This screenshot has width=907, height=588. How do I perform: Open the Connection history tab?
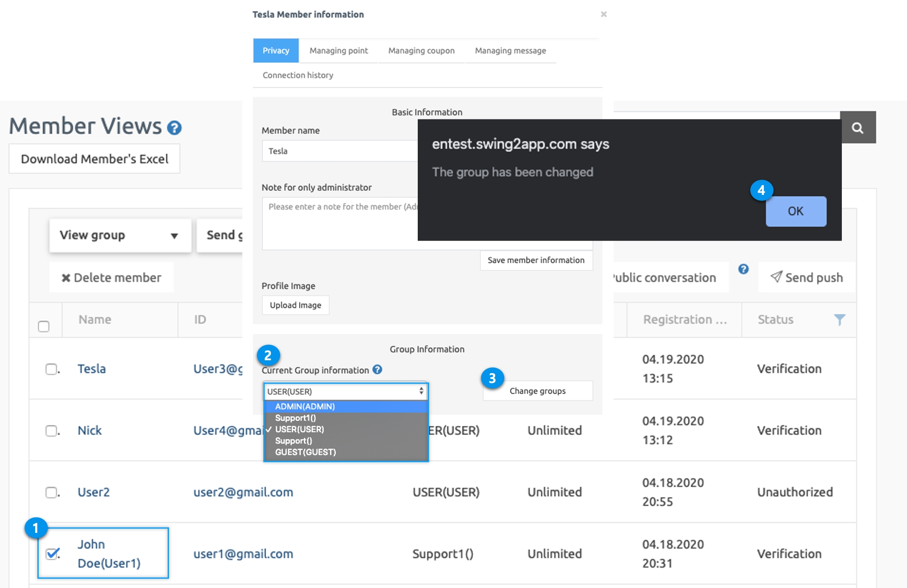pyautogui.click(x=298, y=75)
